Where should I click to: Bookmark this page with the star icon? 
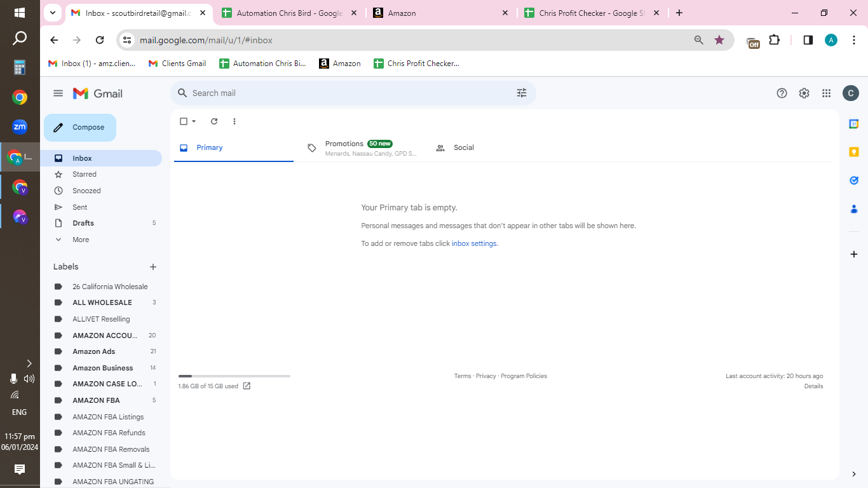coord(719,40)
